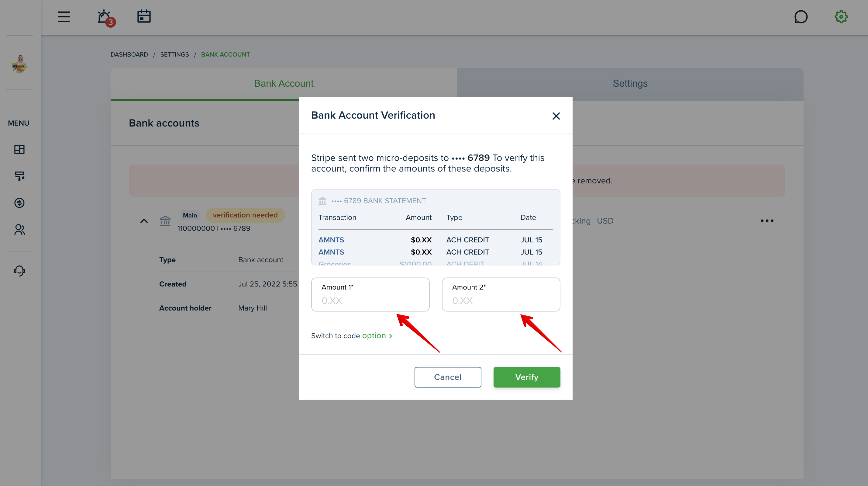
Task: Open the green settings gear icon
Action: [841, 16]
